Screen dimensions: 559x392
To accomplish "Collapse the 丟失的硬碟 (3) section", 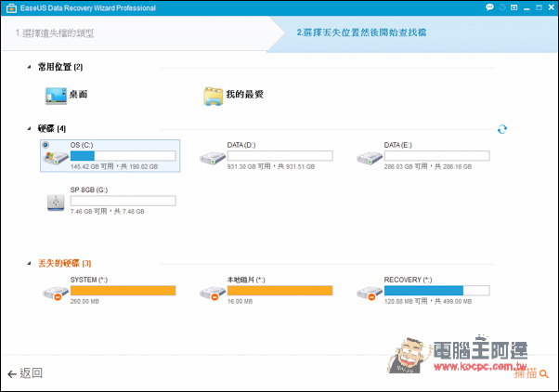I will pyautogui.click(x=29, y=263).
